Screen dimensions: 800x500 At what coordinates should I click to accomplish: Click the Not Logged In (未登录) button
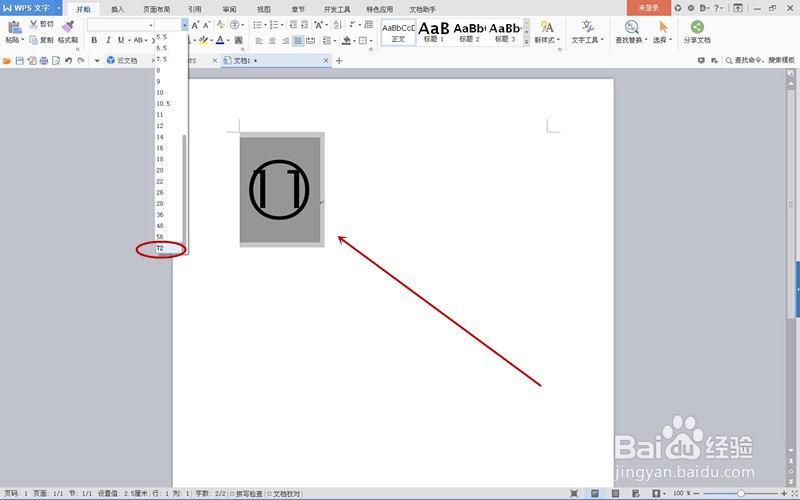point(648,8)
